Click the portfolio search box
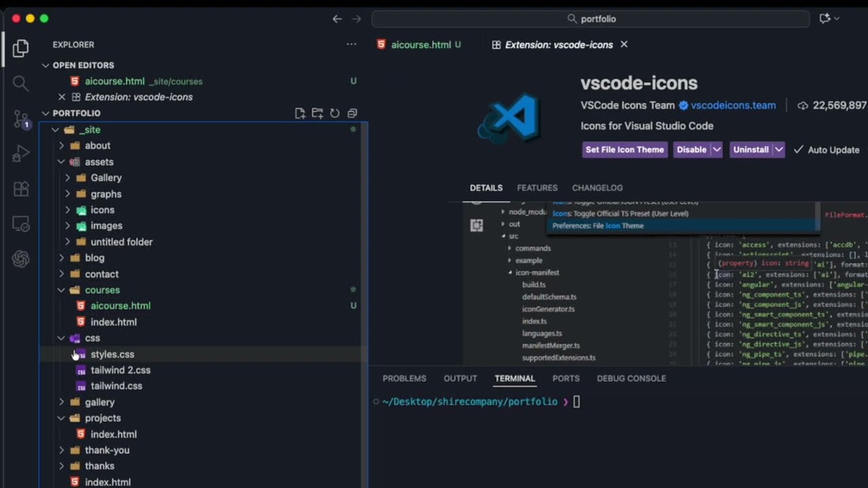The width and height of the screenshot is (868, 488). (591, 19)
